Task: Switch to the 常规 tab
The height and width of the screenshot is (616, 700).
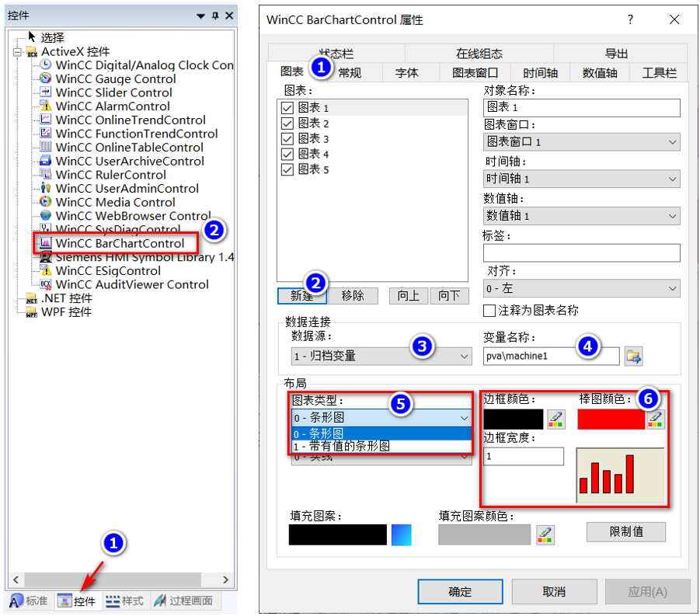Action: tap(350, 73)
